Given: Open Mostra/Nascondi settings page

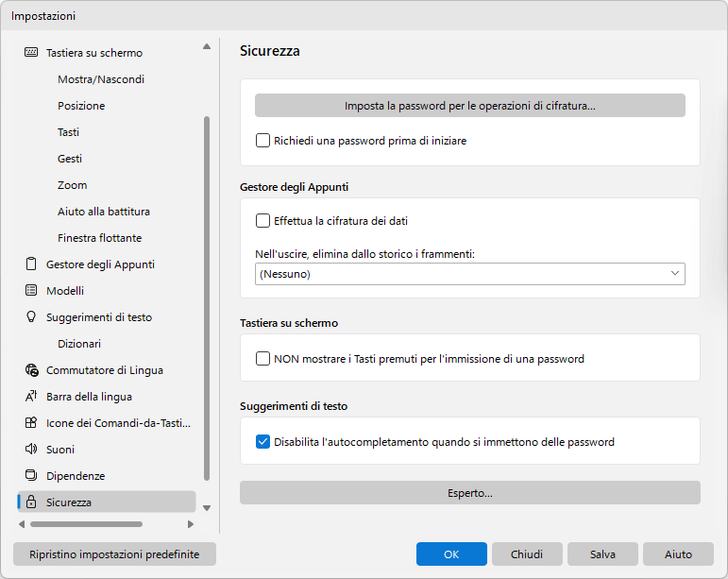Looking at the screenshot, I should (x=101, y=79).
